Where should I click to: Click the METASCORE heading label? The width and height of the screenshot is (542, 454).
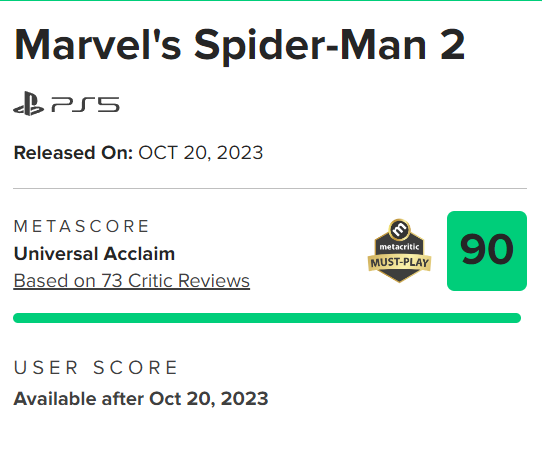(x=81, y=226)
